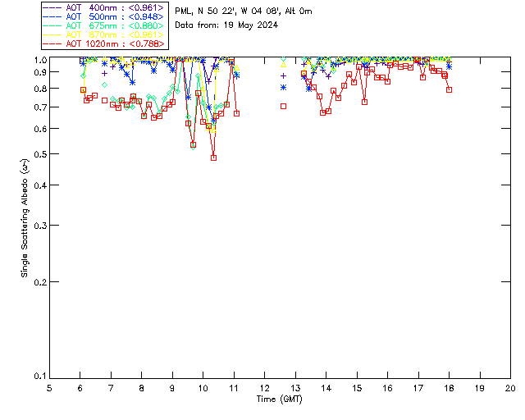Click the 19 hour x-axis tick label
525x420 pixels.
point(480,388)
